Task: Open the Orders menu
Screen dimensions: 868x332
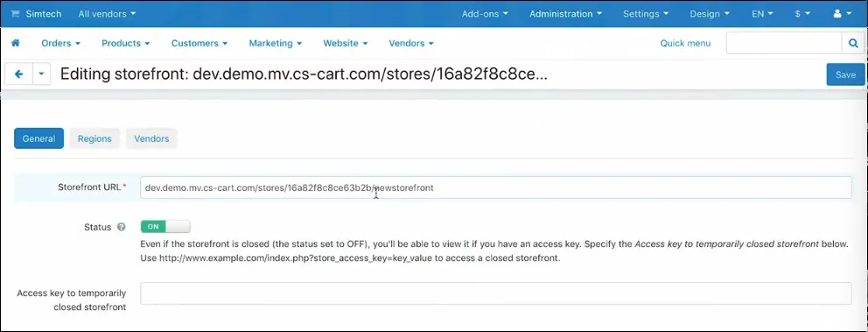Action: [61, 43]
